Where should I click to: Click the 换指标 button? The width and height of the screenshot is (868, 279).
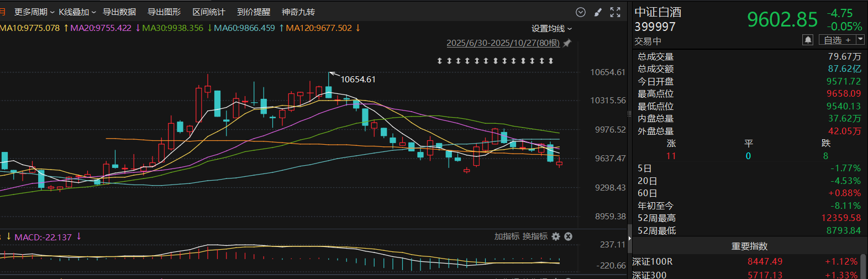tap(535, 236)
